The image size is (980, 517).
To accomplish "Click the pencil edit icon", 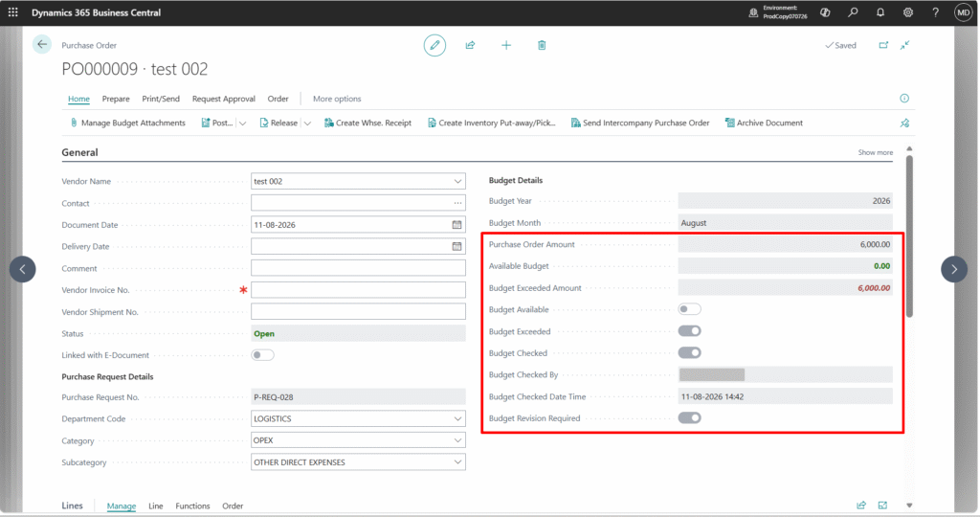I will pyautogui.click(x=434, y=45).
